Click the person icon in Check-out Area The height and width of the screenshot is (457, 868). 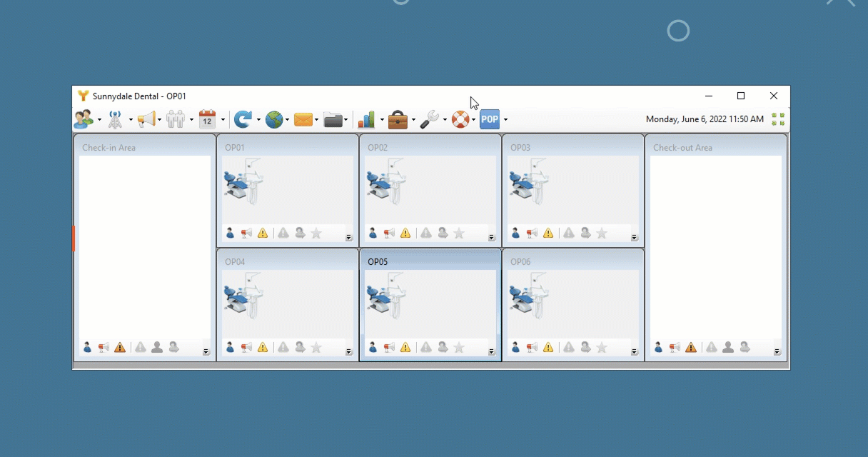click(658, 347)
